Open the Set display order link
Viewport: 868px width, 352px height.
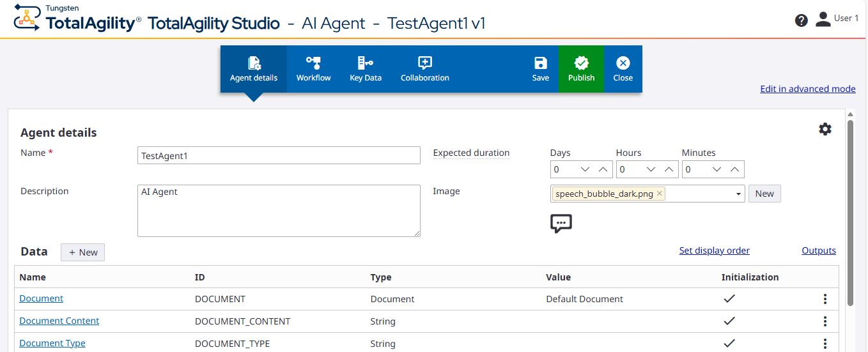[714, 250]
